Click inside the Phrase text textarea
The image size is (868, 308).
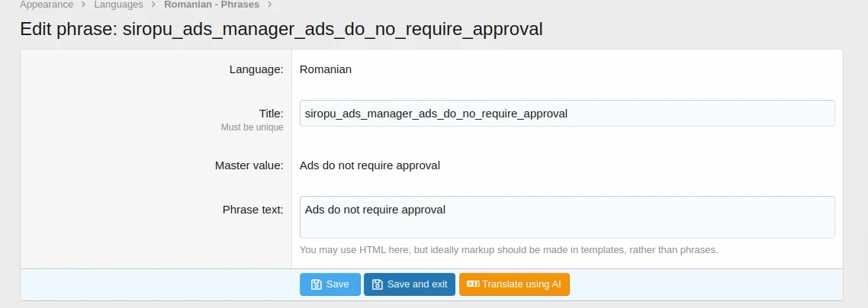566,217
